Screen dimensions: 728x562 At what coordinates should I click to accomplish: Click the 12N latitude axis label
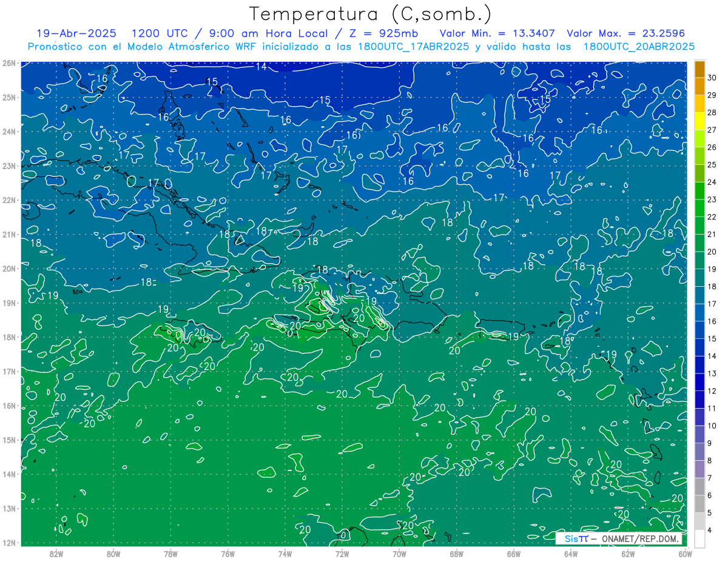pyautogui.click(x=9, y=542)
